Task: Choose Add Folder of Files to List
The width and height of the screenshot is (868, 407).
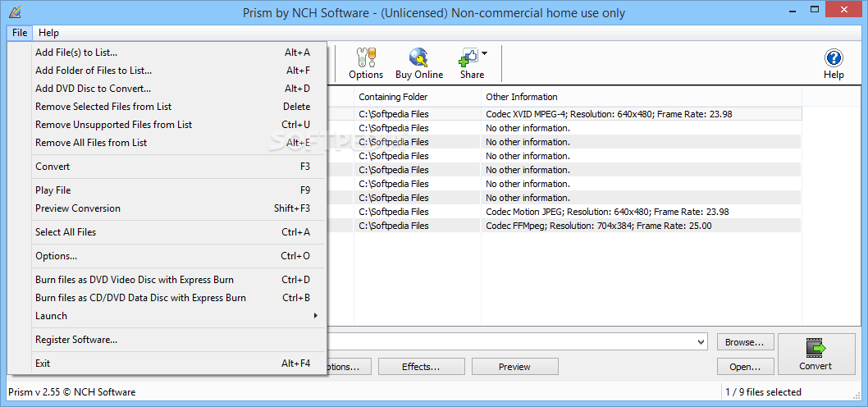Action: tap(167, 71)
